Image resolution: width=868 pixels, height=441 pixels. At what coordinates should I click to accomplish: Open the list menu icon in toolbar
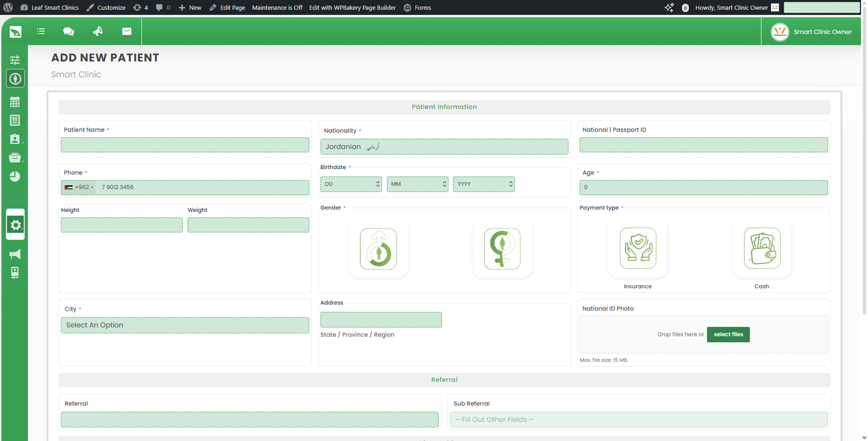41,31
